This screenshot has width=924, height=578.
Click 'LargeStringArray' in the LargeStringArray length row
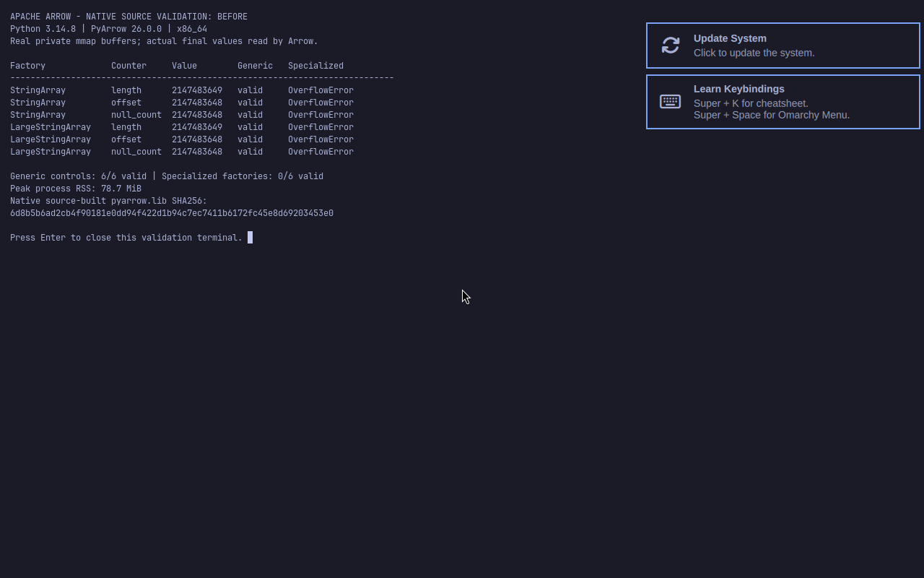(x=51, y=127)
